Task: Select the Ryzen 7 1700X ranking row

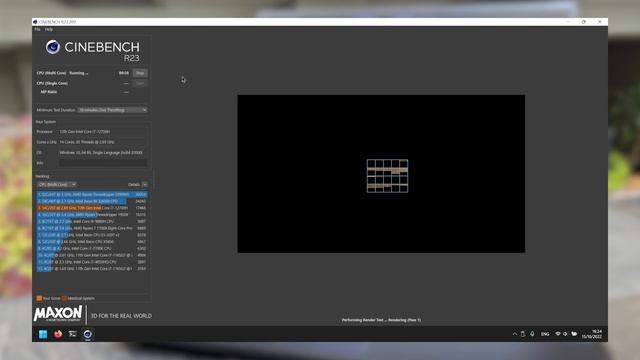Action: (x=92, y=228)
